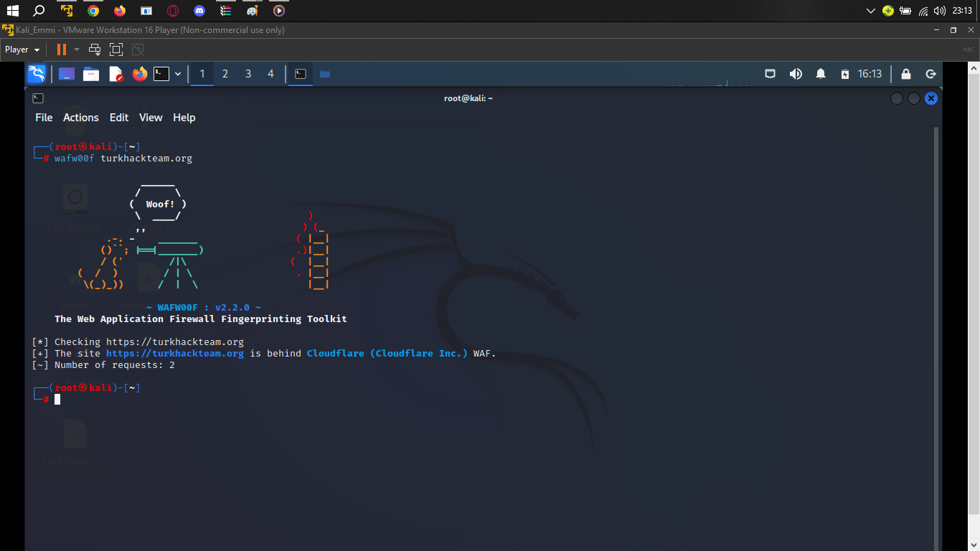Switch to workspace 1
Screen dimensions: 980x551
click(202, 74)
